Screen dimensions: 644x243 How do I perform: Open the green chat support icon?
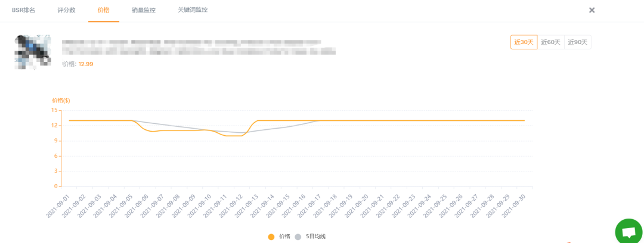(x=628, y=232)
